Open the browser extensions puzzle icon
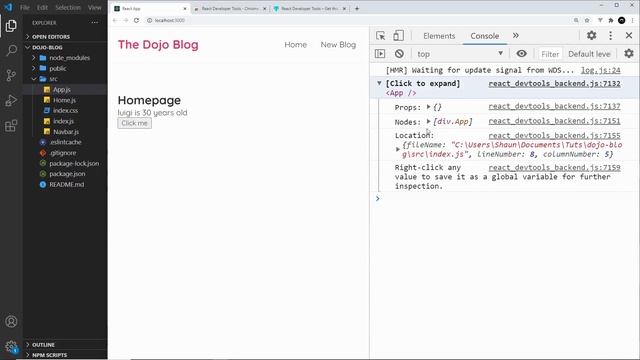 611,20
